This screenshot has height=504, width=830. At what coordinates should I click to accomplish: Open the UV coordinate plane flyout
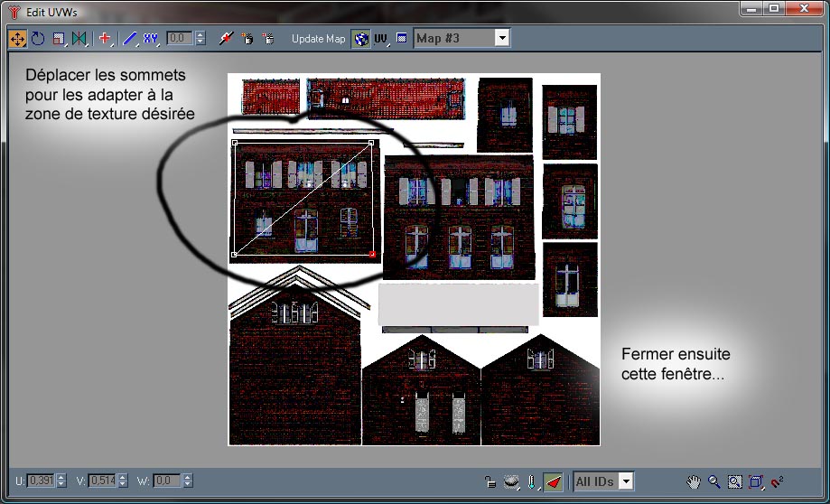381,39
